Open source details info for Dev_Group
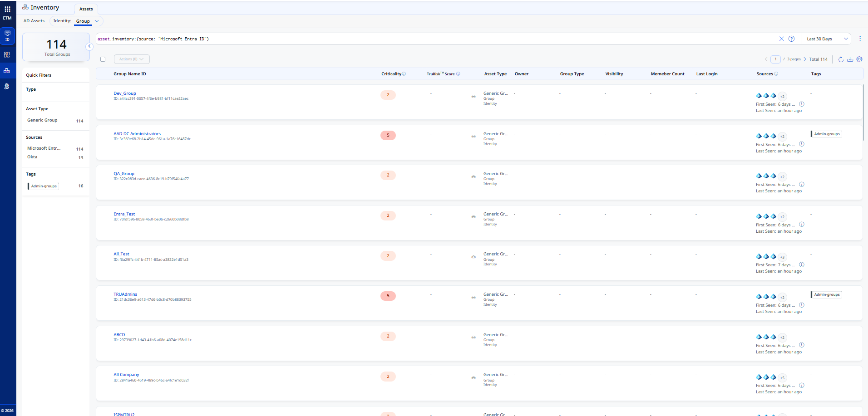 pyautogui.click(x=802, y=104)
